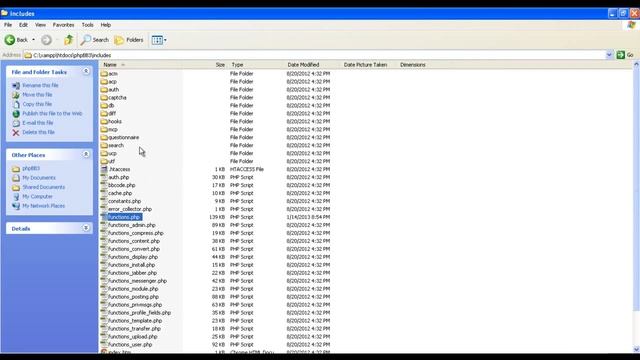The height and width of the screenshot is (360, 640).
Task: Open the File menu
Action: tap(8, 25)
